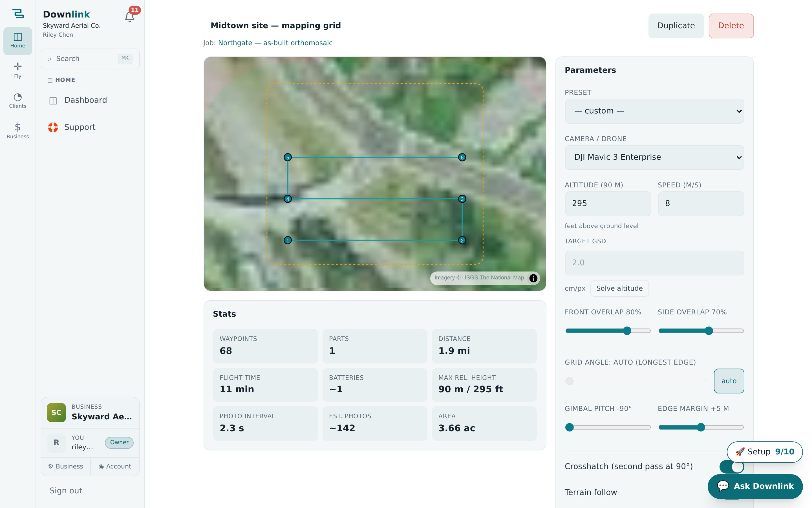Open the Preset dropdown

tap(654, 111)
